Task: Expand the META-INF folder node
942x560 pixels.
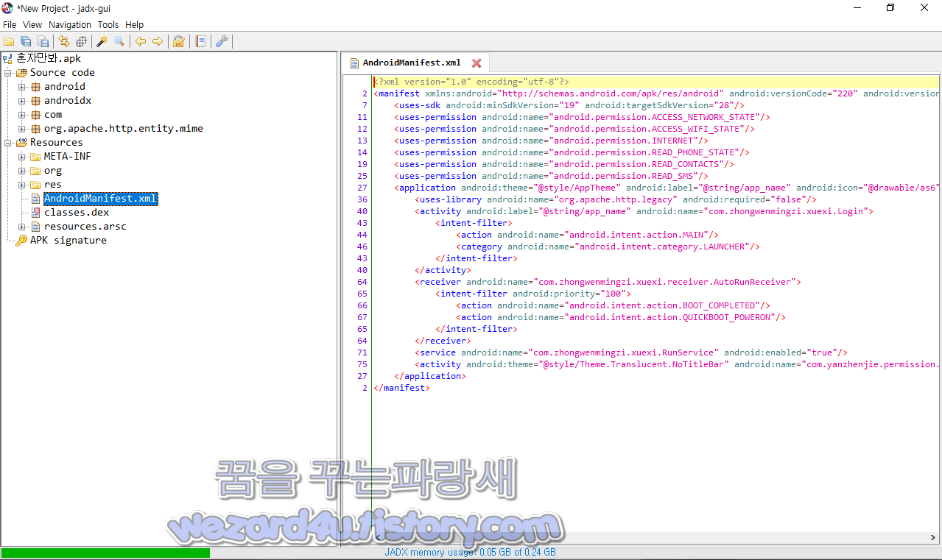Action: coord(22,157)
